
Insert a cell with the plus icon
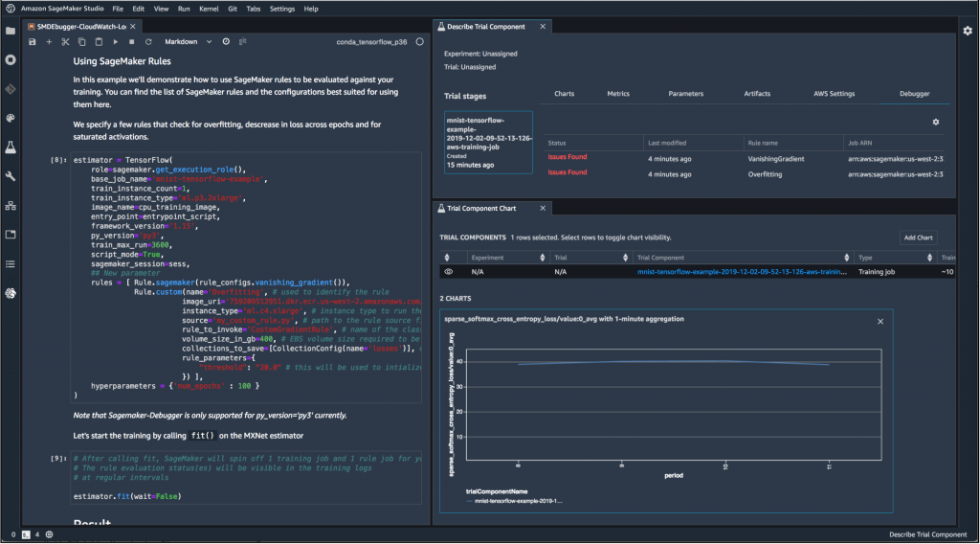(x=49, y=42)
